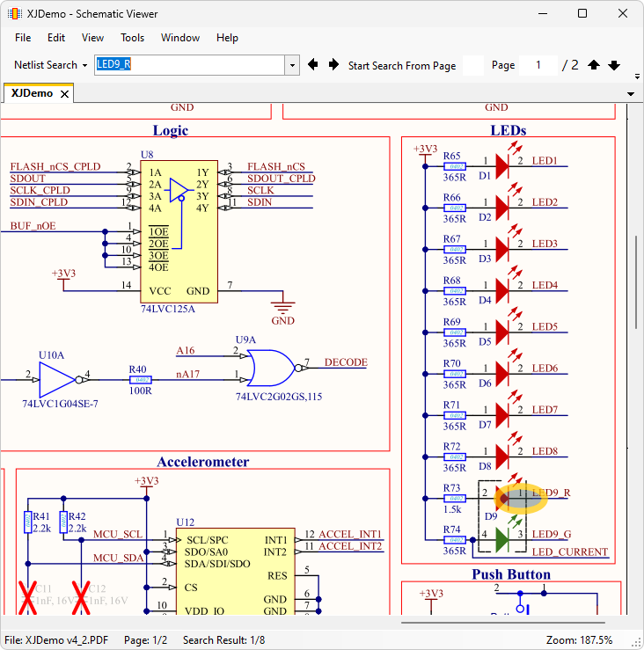Click the vertical scrollbar thumb

[x=635, y=281]
